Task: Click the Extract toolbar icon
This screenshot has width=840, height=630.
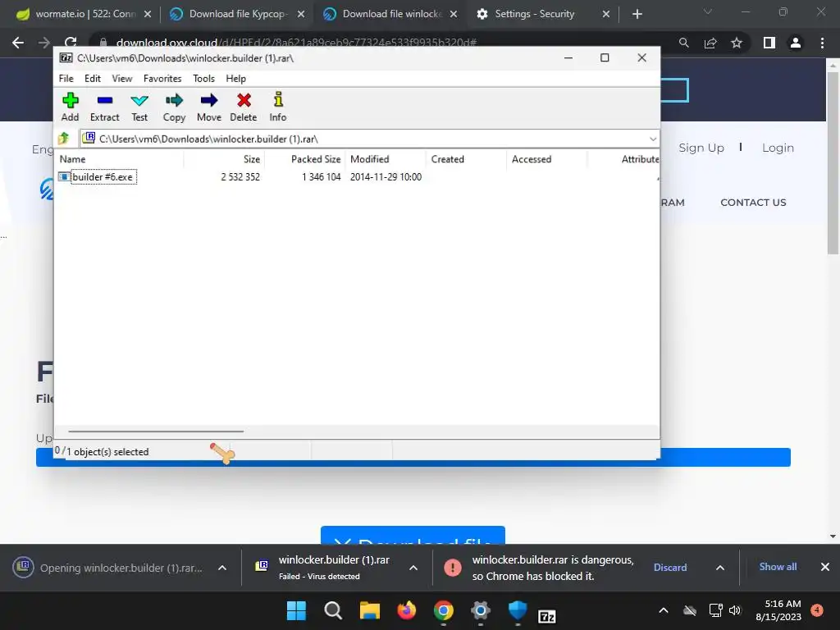Action: pos(104,107)
